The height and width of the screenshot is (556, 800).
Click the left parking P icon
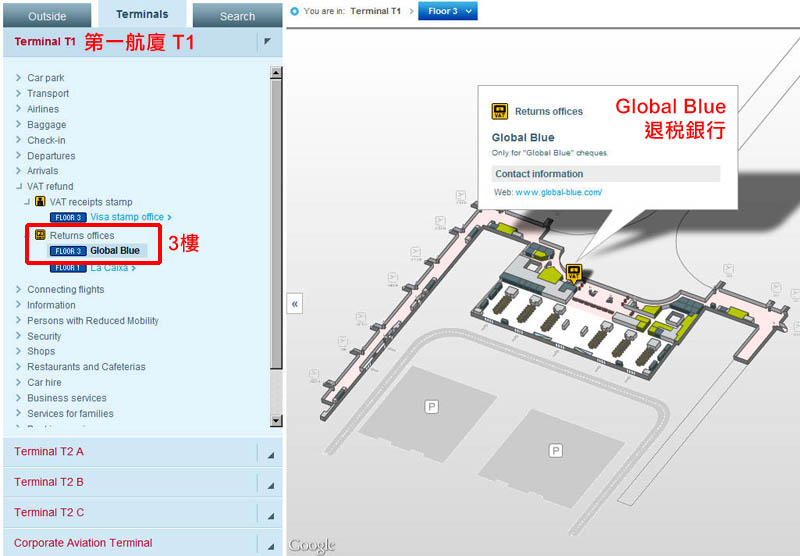tap(432, 407)
